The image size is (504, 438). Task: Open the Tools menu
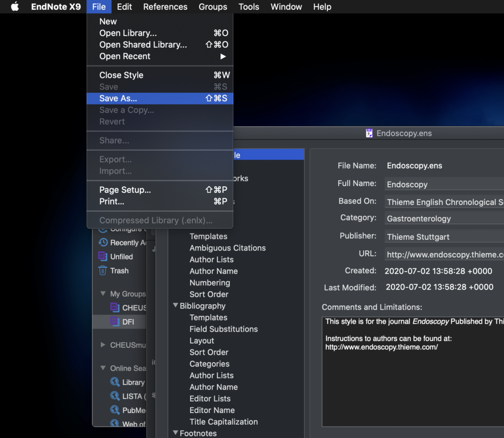pyautogui.click(x=249, y=7)
